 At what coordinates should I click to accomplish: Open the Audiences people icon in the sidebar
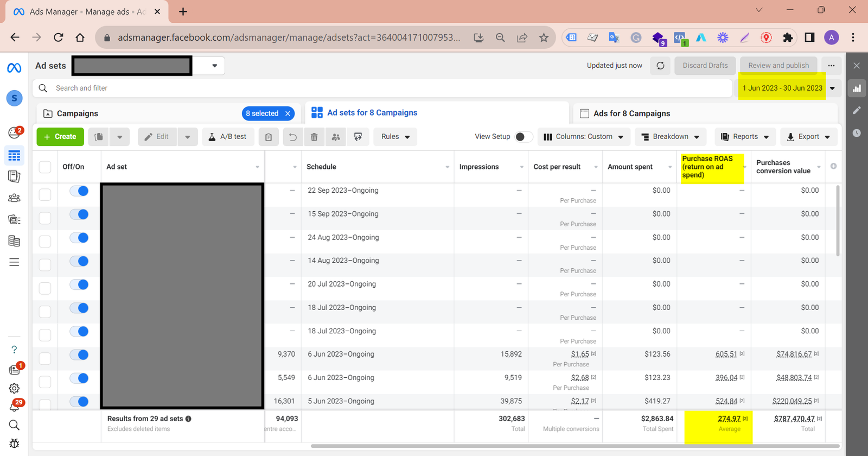point(14,198)
